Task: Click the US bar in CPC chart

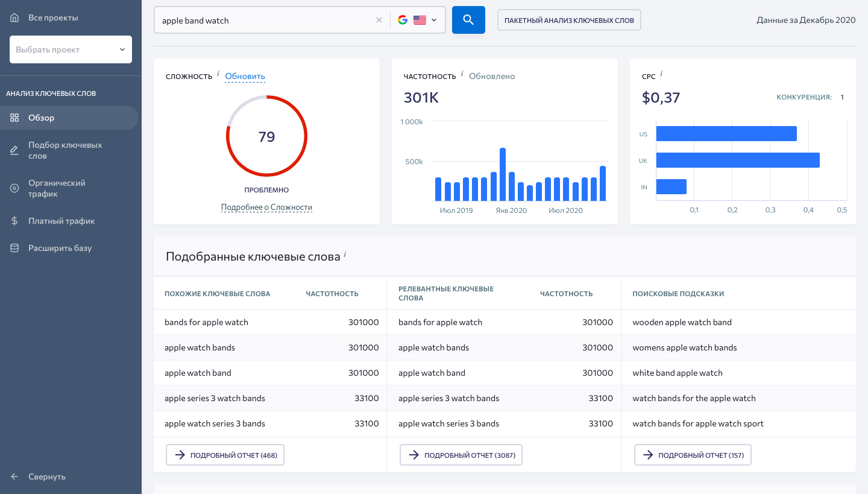Action: [726, 134]
